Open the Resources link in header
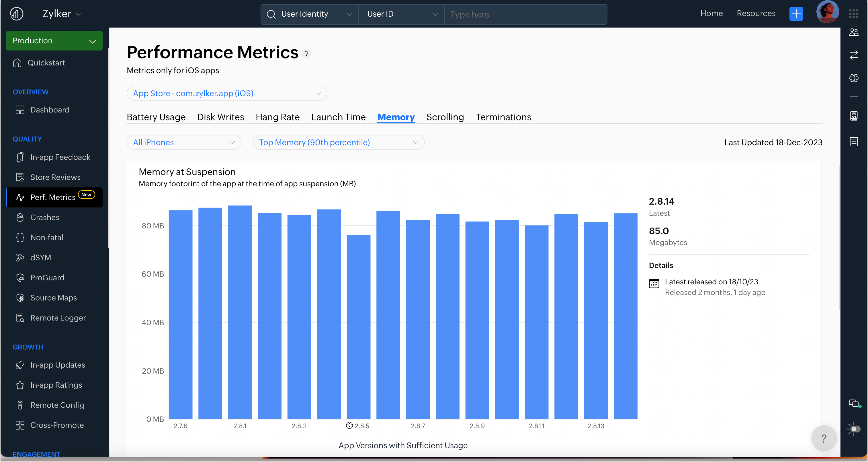This screenshot has height=462, width=868. [756, 13]
